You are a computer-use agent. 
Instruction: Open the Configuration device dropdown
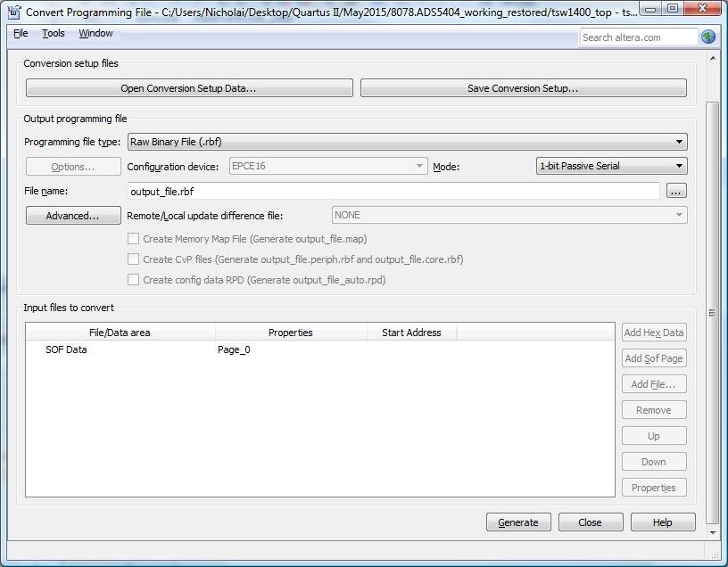pos(327,166)
